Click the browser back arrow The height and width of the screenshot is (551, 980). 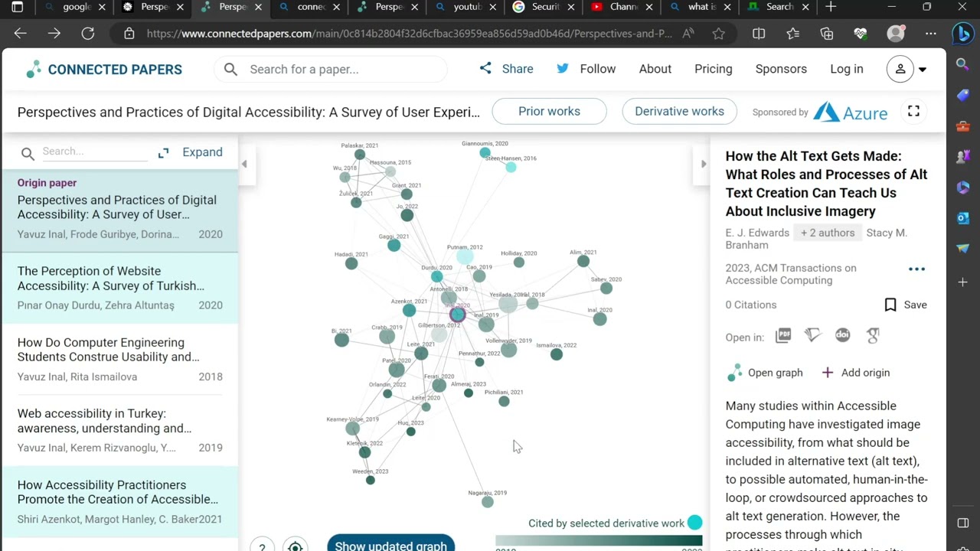(20, 34)
